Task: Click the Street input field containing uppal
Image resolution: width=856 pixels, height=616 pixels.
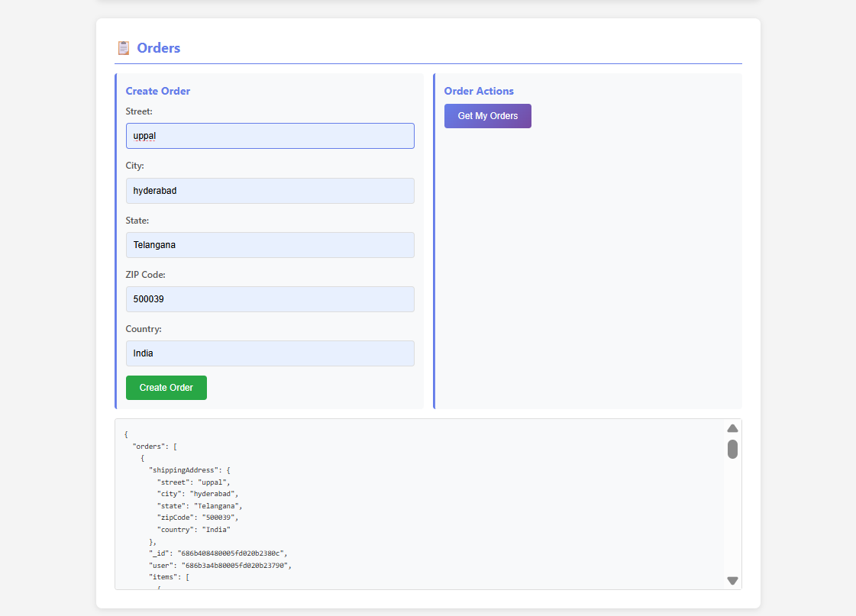Action: pos(270,136)
